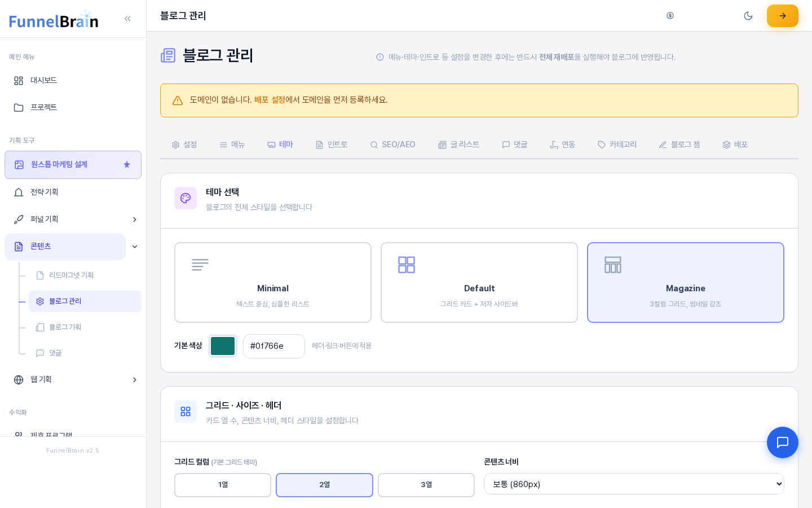Click the FunnelBrain logo
Image resolution: width=812 pixels, height=508 pixels.
pos(54,20)
